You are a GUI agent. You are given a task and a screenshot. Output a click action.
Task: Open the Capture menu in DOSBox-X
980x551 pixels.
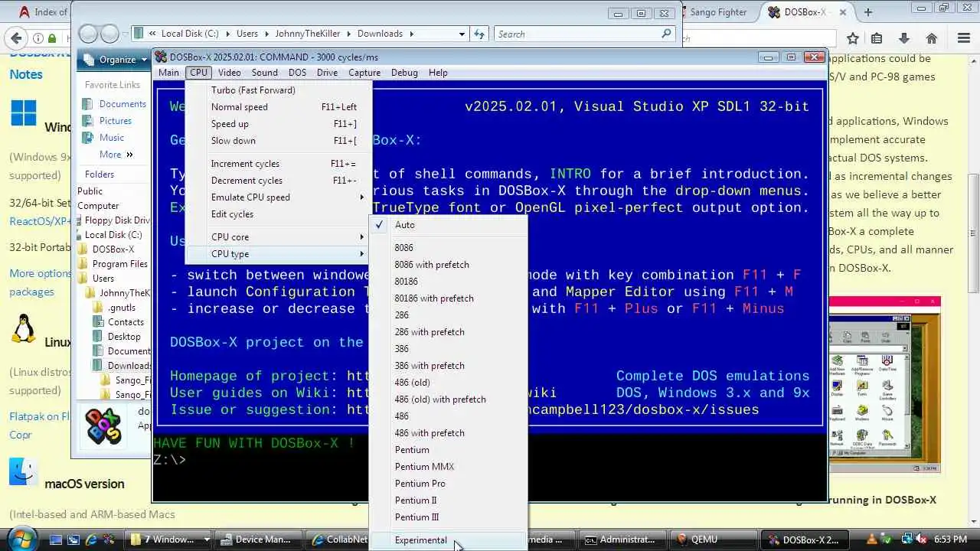pos(364,73)
